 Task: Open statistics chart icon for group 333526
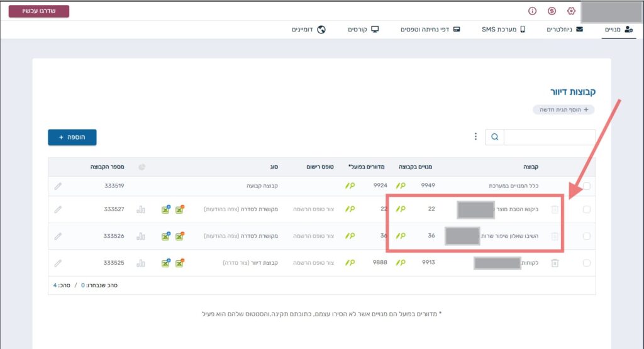coord(141,236)
